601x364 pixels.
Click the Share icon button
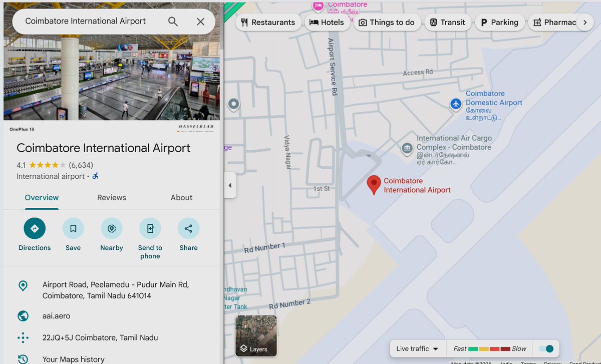pos(188,228)
